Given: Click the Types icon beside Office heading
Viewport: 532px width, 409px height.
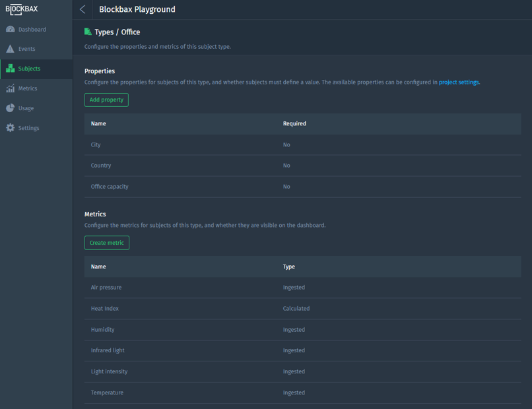Looking at the screenshot, I should (x=88, y=32).
